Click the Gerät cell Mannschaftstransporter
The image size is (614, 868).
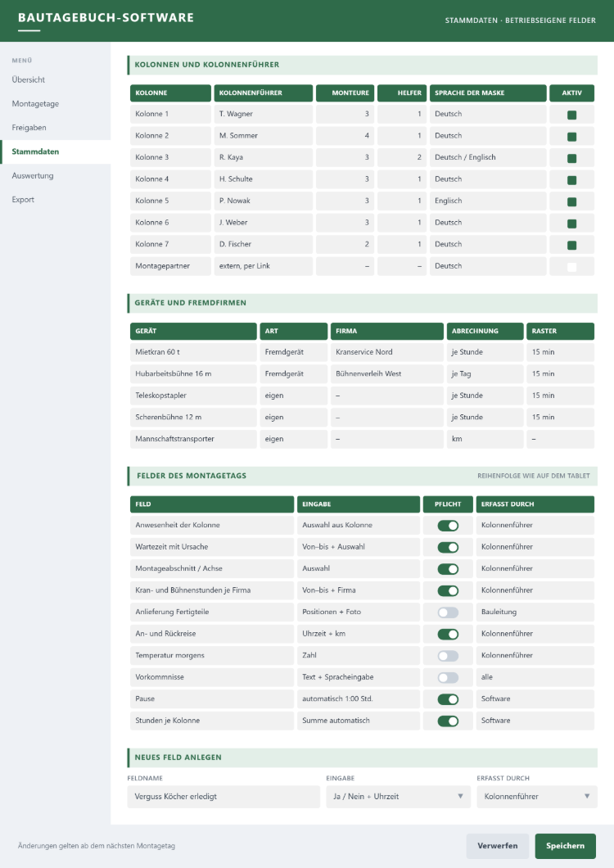coord(193,439)
